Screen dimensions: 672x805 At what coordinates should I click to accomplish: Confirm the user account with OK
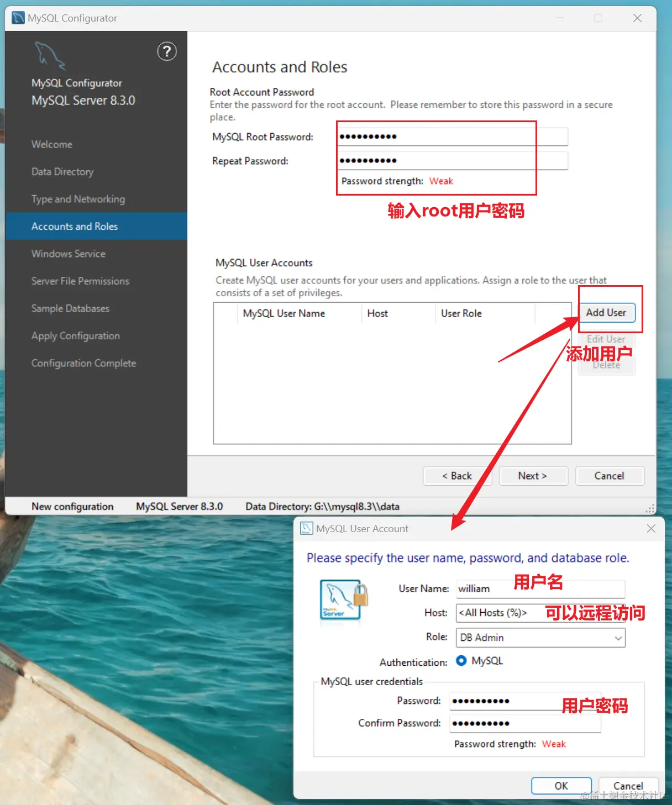(561, 786)
